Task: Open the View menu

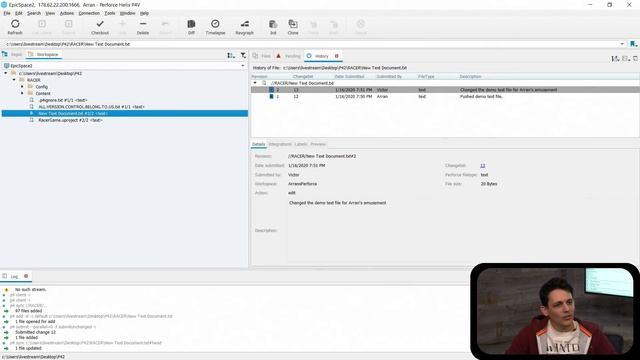Action: point(50,13)
